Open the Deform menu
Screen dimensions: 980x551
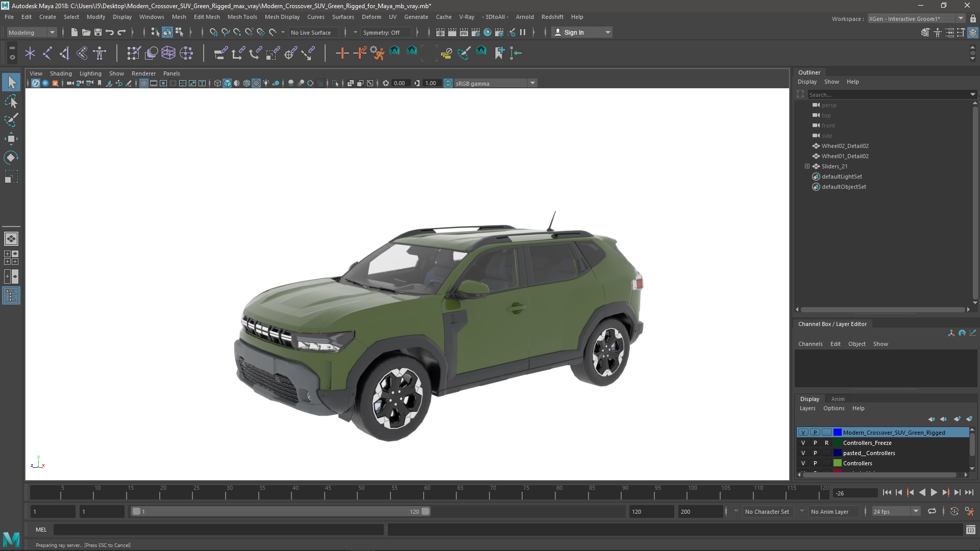pyautogui.click(x=371, y=17)
